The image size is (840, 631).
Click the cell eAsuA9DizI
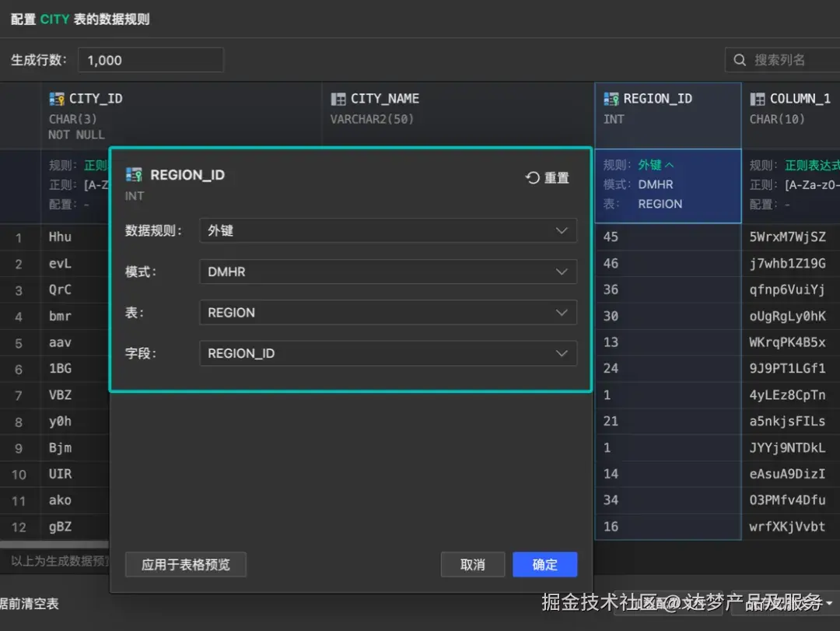coord(791,474)
